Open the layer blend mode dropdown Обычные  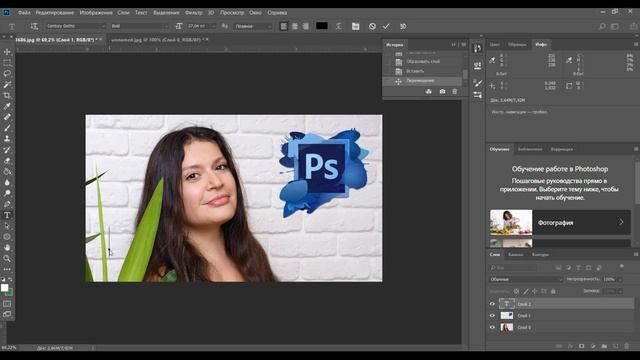[525, 280]
